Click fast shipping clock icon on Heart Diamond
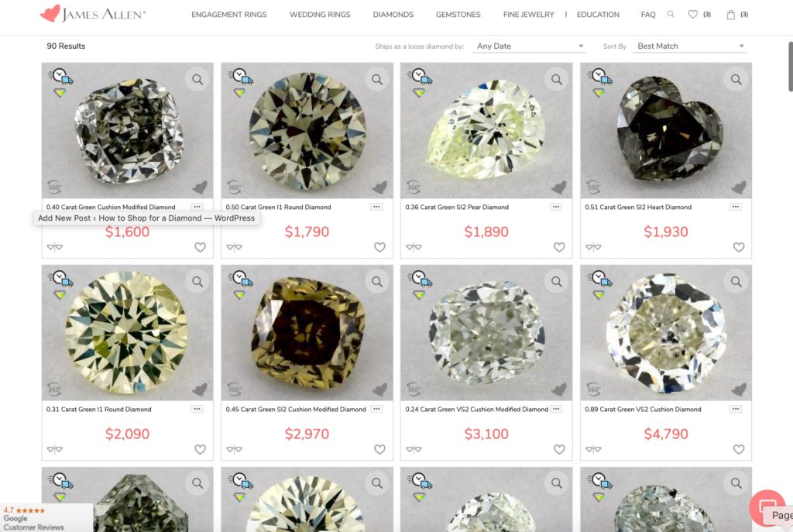 600,77
